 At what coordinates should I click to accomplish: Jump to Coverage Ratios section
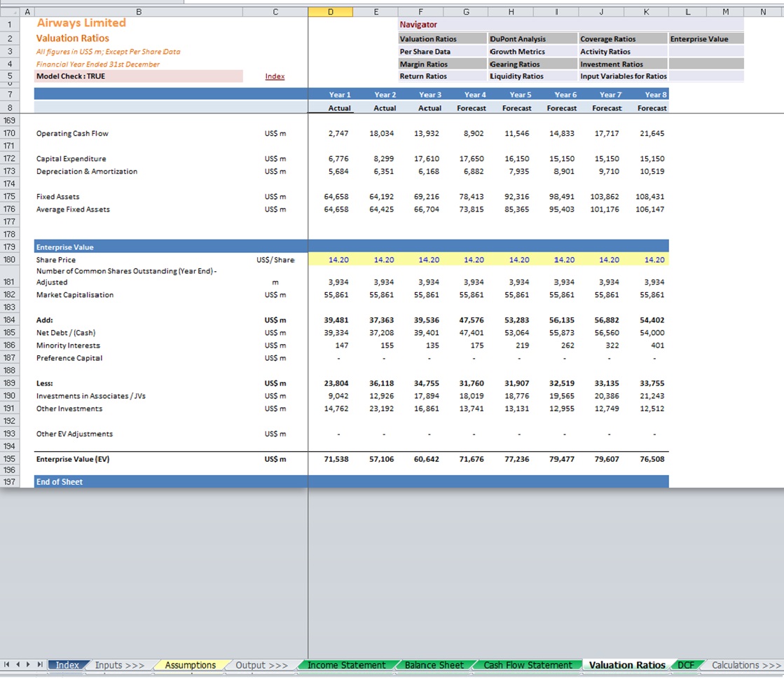(x=623, y=39)
